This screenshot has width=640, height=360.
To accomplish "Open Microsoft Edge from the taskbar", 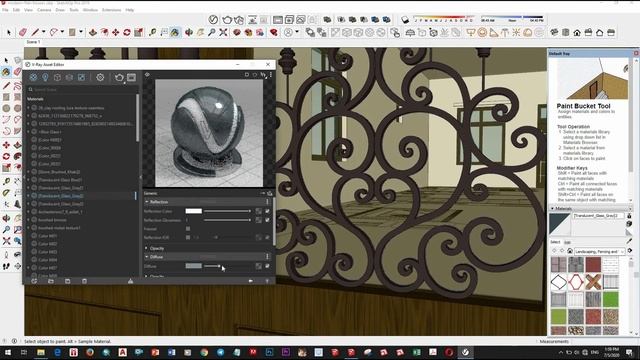I will click(x=57, y=352).
